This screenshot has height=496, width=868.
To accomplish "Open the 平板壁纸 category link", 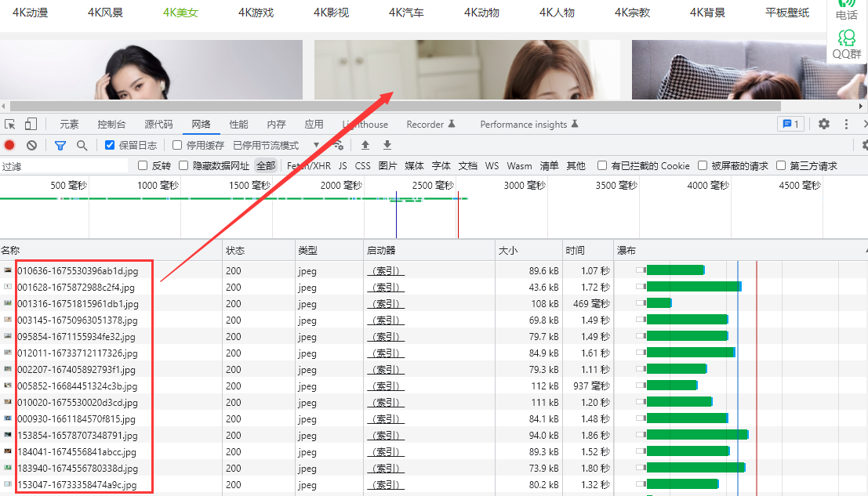I will (787, 13).
